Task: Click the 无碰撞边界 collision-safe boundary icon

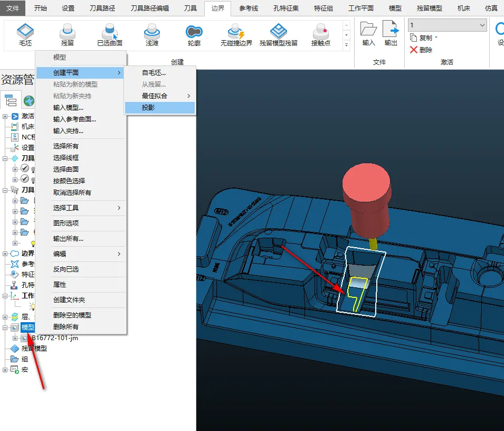Action: coord(236,32)
